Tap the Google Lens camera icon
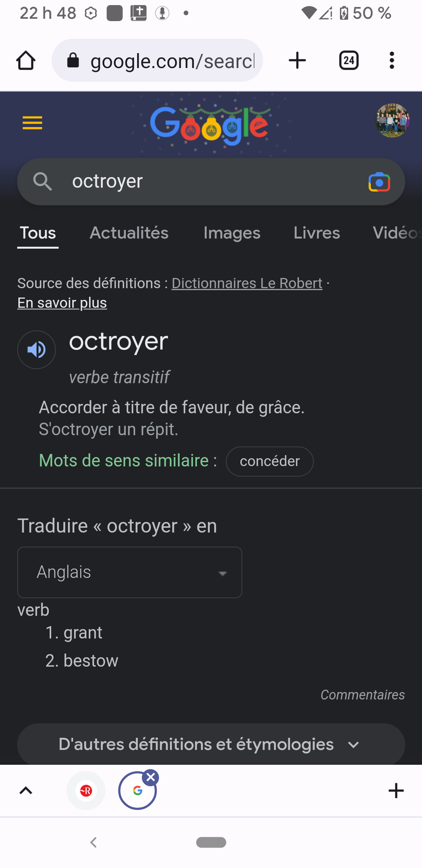 tap(379, 182)
